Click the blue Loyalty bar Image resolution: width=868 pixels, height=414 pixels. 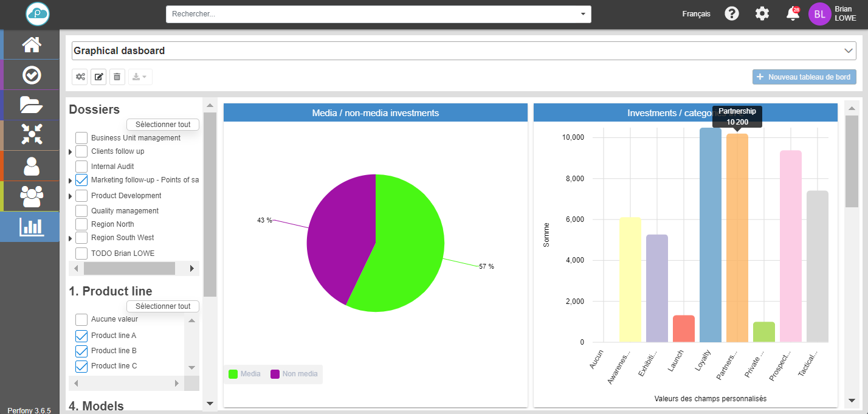click(x=711, y=235)
